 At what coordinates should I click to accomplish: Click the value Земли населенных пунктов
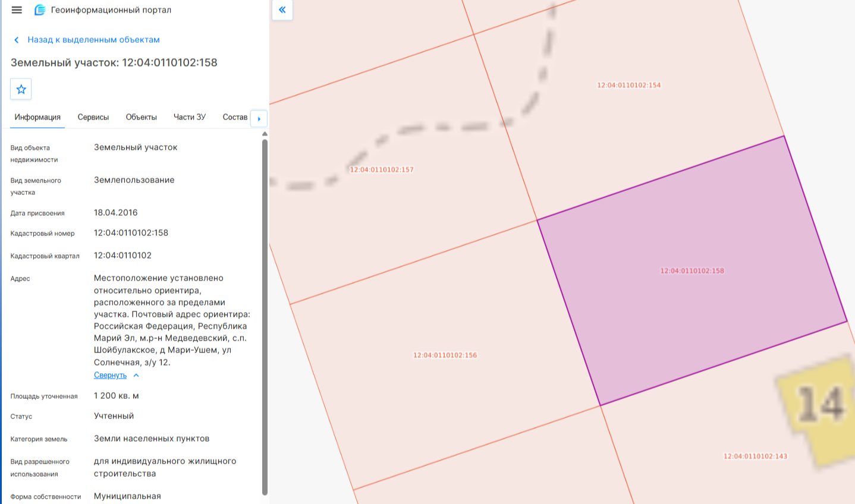pyautogui.click(x=152, y=438)
